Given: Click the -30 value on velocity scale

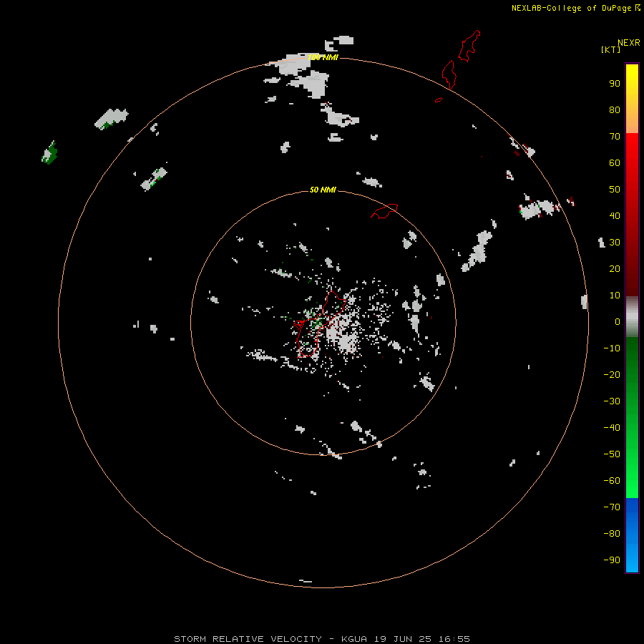Looking at the screenshot, I should 612,401.
